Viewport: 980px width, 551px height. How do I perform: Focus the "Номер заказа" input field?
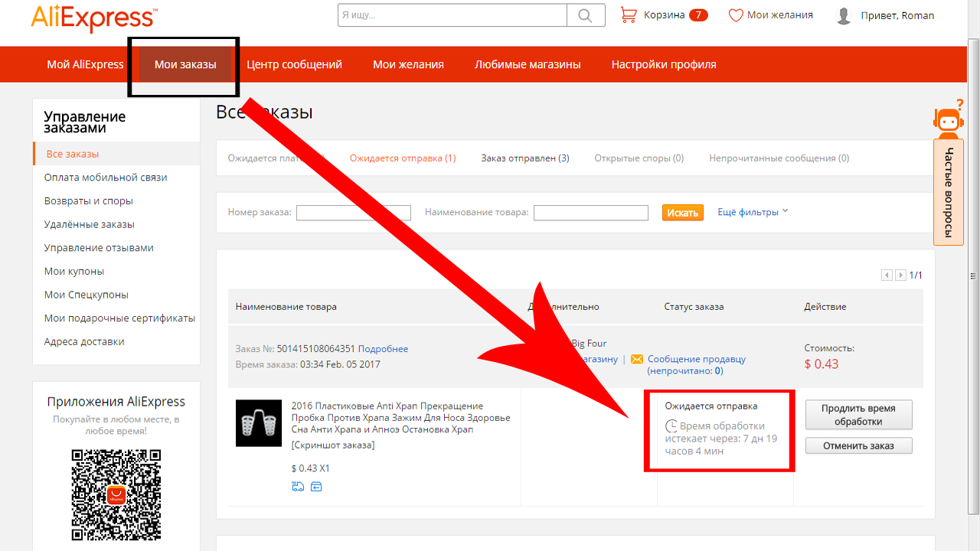click(354, 213)
